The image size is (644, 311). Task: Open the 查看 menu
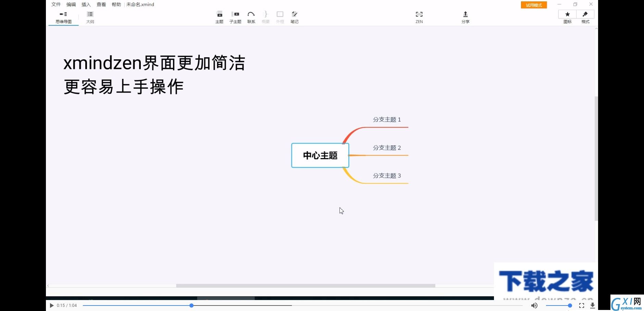click(101, 4)
